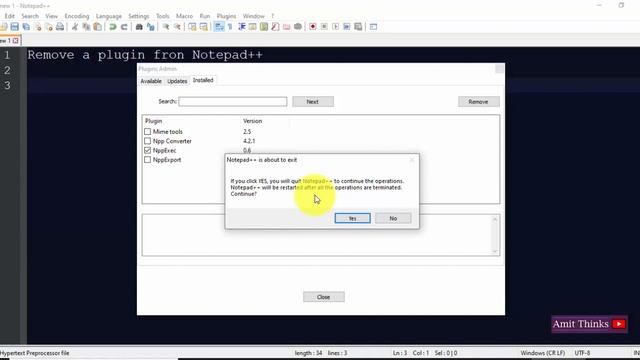Viewport: 640px width, 360px height.
Task: Click the Next search button
Action: tap(313, 102)
